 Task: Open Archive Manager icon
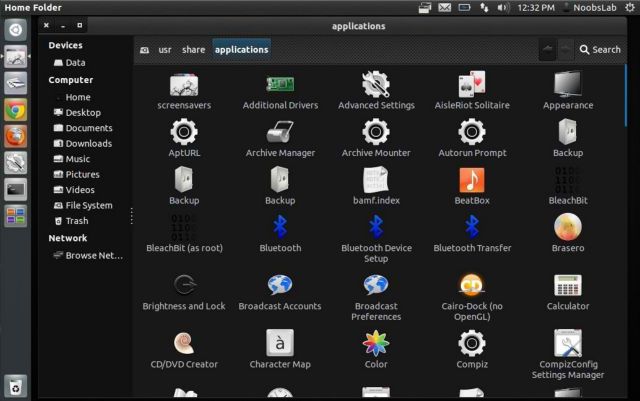pos(280,131)
